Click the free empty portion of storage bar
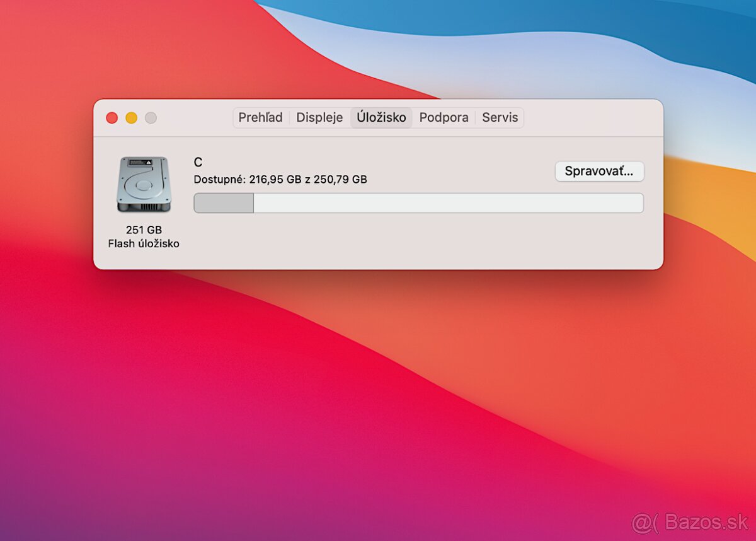Viewport: 756px width, 541px height. tap(447, 203)
